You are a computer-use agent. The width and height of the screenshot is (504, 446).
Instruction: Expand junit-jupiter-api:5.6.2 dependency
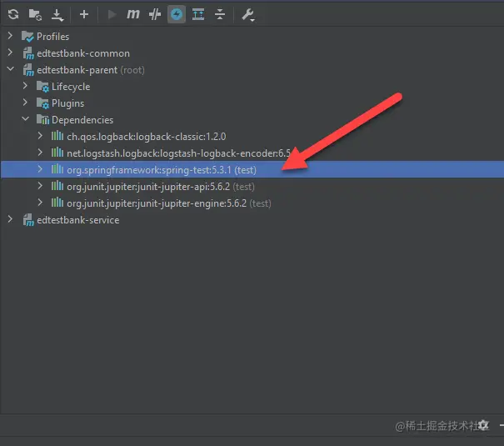pyautogui.click(x=40, y=186)
